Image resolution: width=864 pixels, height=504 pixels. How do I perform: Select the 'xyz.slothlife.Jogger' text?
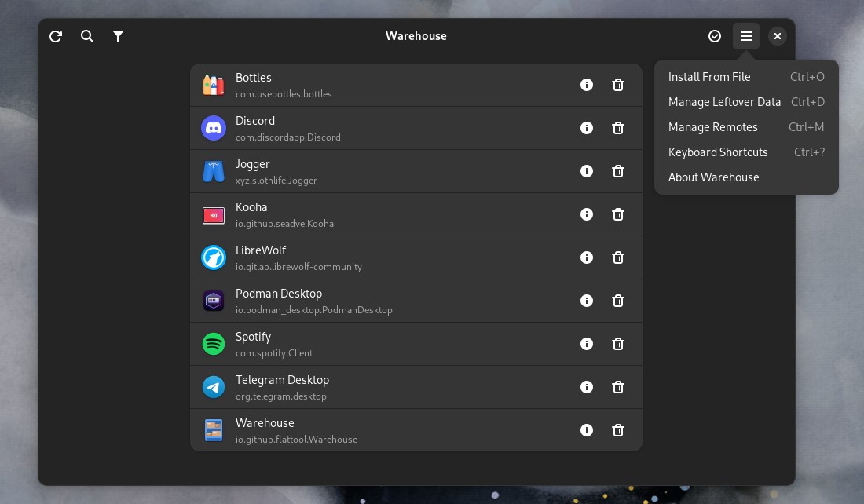point(276,181)
